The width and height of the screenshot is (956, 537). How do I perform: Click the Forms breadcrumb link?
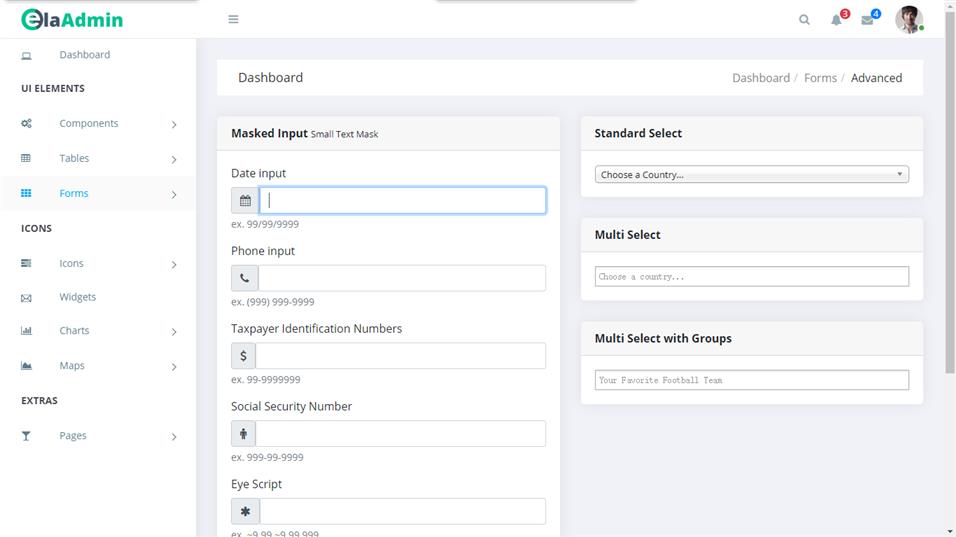point(820,78)
